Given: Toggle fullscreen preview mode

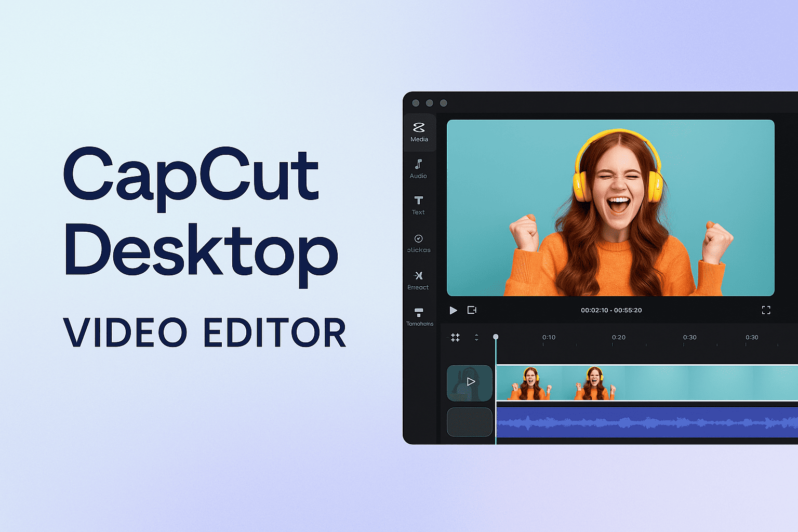Looking at the screenshot, I should [766, 310].
